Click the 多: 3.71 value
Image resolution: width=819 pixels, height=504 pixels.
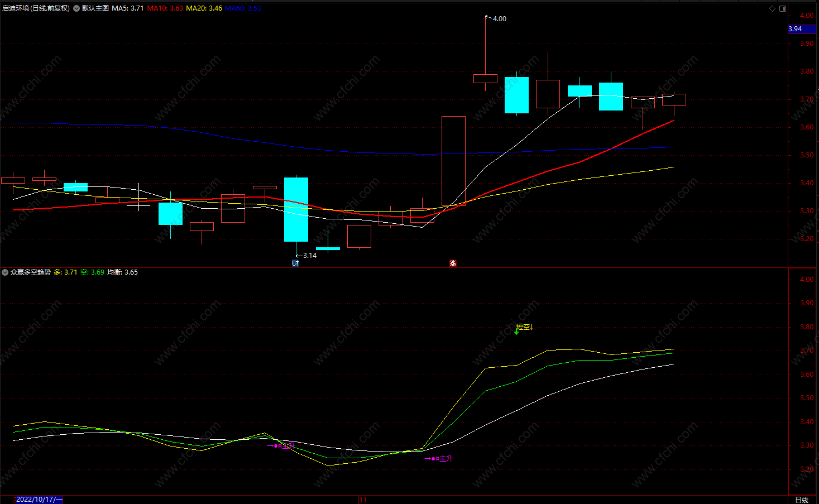(65, 272)
